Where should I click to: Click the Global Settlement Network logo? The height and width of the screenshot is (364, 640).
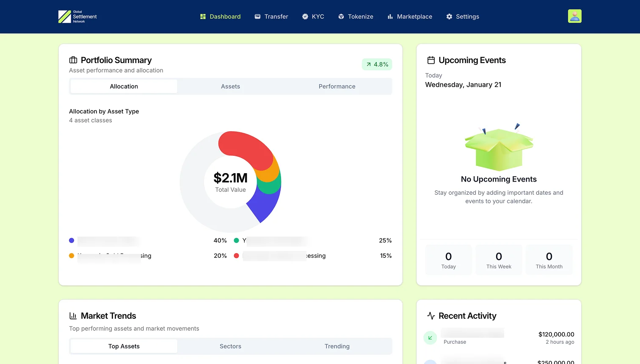tap(77, 17)
